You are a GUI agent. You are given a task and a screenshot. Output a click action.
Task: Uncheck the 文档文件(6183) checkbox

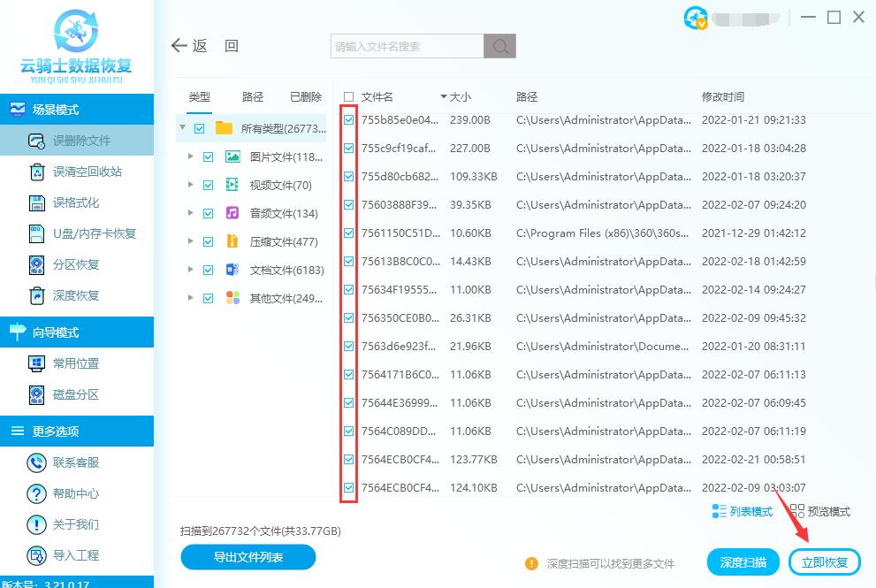(x=209, y=270)
